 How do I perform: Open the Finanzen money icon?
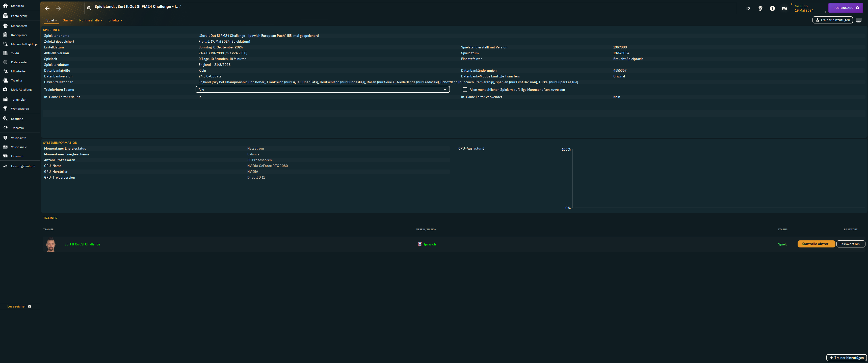[x=5, y=156]
